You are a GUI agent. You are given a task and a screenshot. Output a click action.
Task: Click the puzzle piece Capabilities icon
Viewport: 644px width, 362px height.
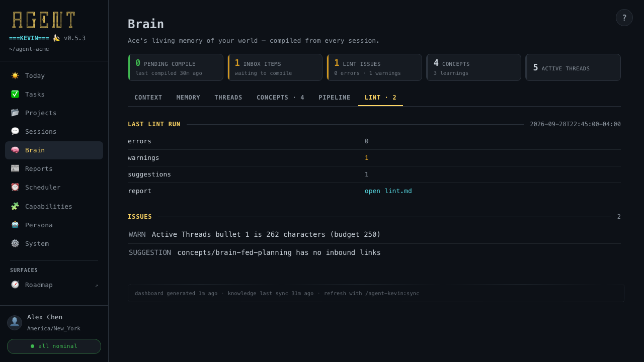15,206
